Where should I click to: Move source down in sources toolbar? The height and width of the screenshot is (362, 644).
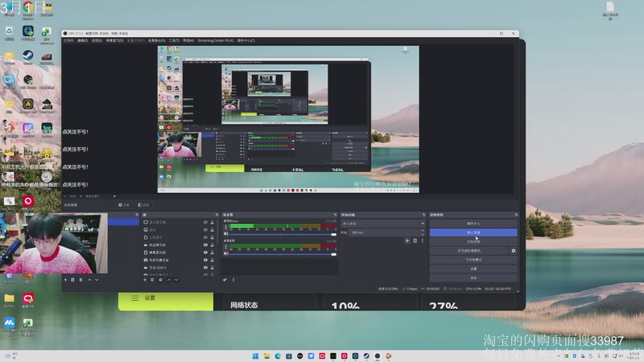[x=176, y=280]
